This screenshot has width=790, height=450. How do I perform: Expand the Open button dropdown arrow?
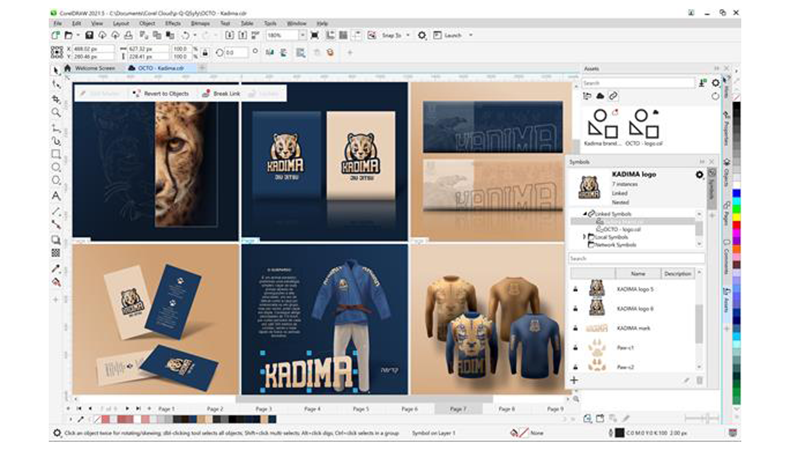[x=78, y=35]
